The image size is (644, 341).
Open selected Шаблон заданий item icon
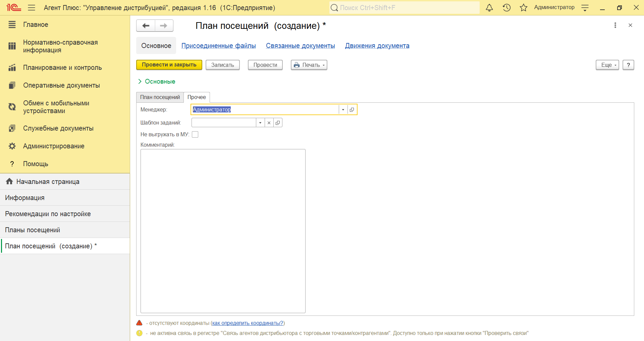point(278,123)
